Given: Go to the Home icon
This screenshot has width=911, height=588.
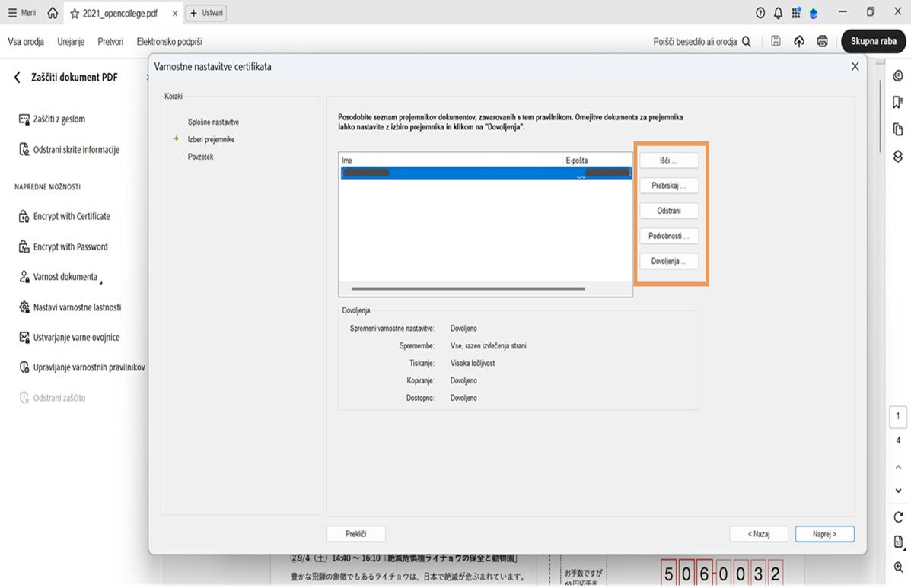Looking at the screenshot, I should click(53, 13).
